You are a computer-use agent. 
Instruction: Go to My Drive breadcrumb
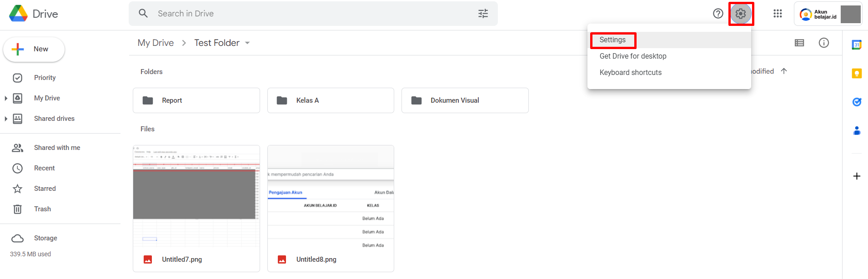point(156,43)
